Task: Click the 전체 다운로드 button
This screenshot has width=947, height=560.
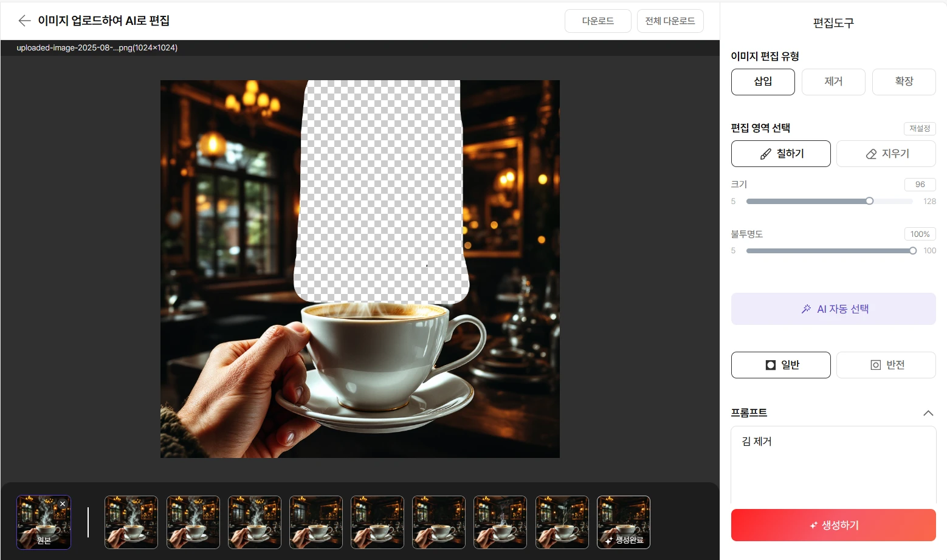Action: [670, 21]
